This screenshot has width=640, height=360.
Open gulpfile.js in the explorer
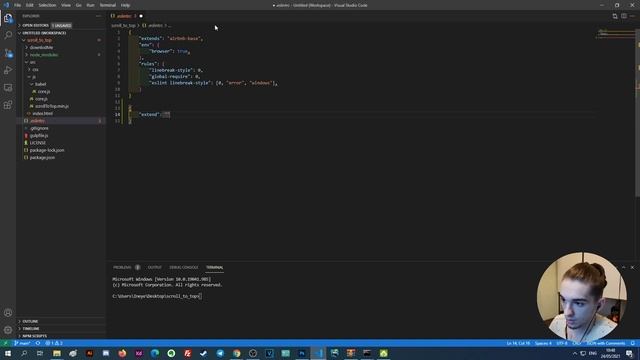39,136
